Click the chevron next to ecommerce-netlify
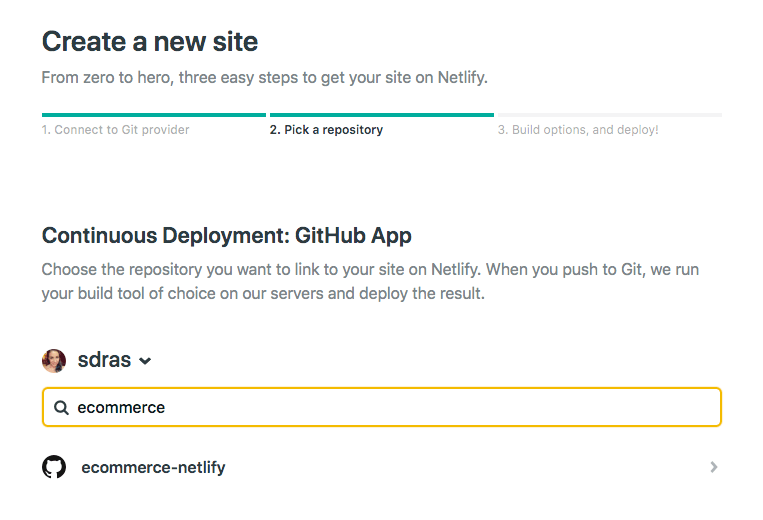This screenshot has width=763, height=520. 713,467
